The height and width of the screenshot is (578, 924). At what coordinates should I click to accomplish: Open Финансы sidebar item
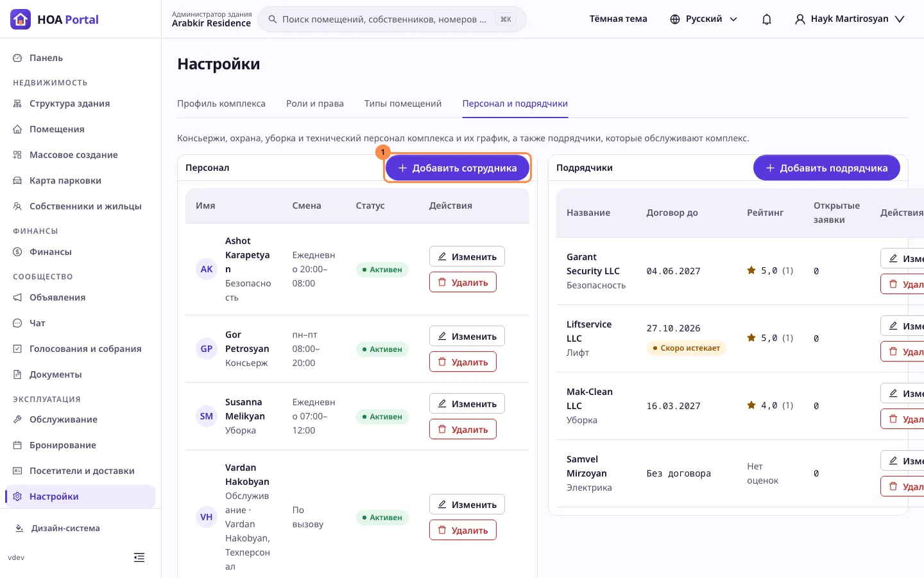[x=80, y=252]
